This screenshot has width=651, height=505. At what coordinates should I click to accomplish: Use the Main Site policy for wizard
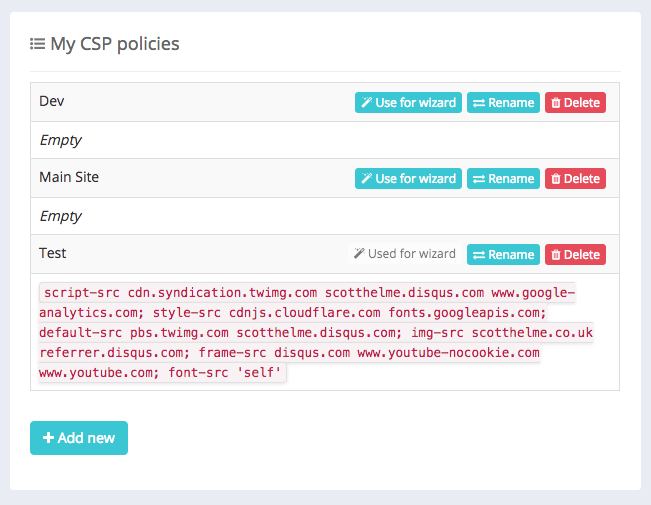408,179
